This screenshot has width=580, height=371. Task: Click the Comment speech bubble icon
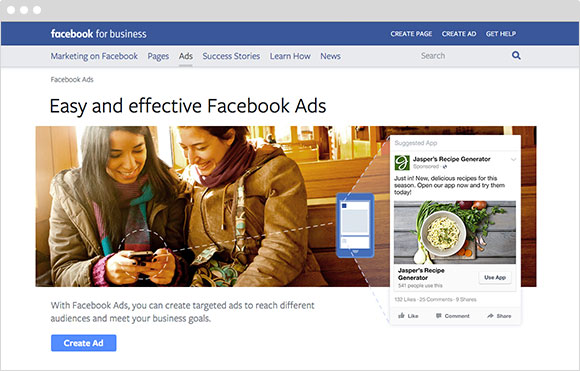[439, 316]
